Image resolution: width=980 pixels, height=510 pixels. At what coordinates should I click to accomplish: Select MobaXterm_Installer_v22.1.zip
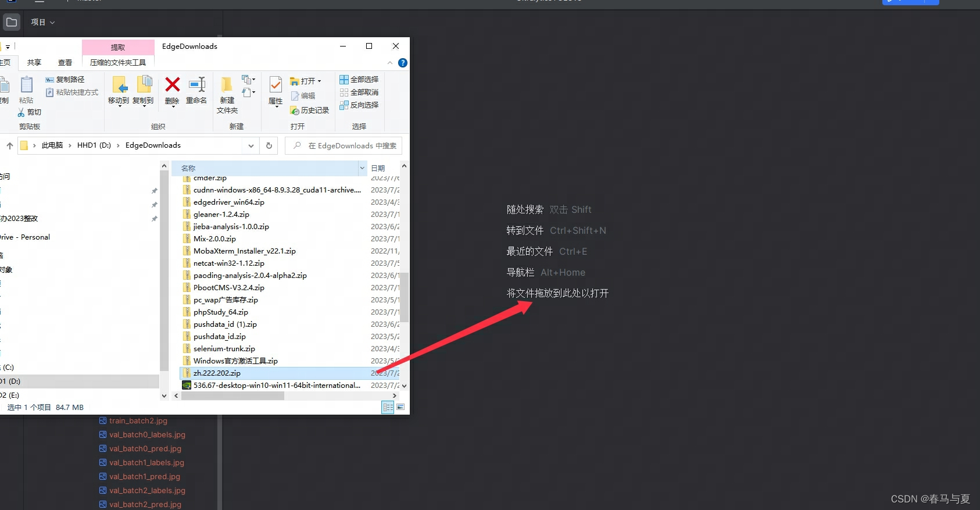(245, 251)
